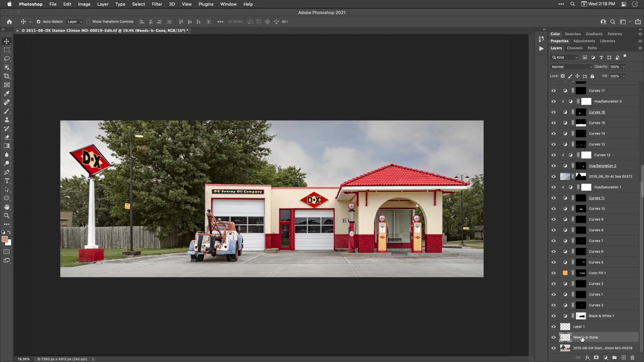Image resolution: width=644 pixels, height=362 pixels.
Task: Create new layer with plus icon
Action: click(x=623, y=357)
